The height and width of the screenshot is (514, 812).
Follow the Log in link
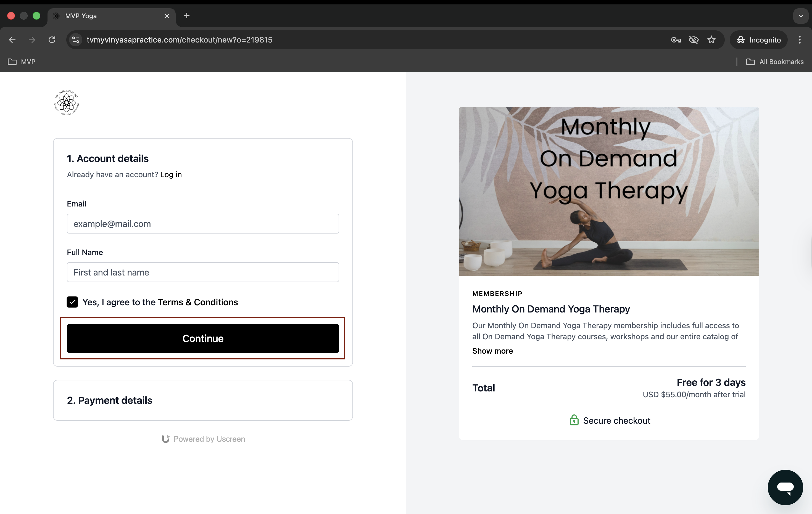tap(171, 174)
